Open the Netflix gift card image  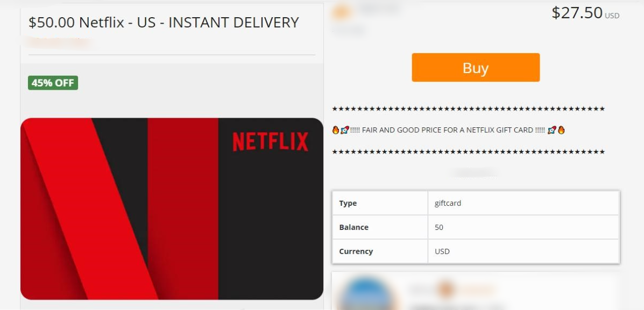point(172,208)
